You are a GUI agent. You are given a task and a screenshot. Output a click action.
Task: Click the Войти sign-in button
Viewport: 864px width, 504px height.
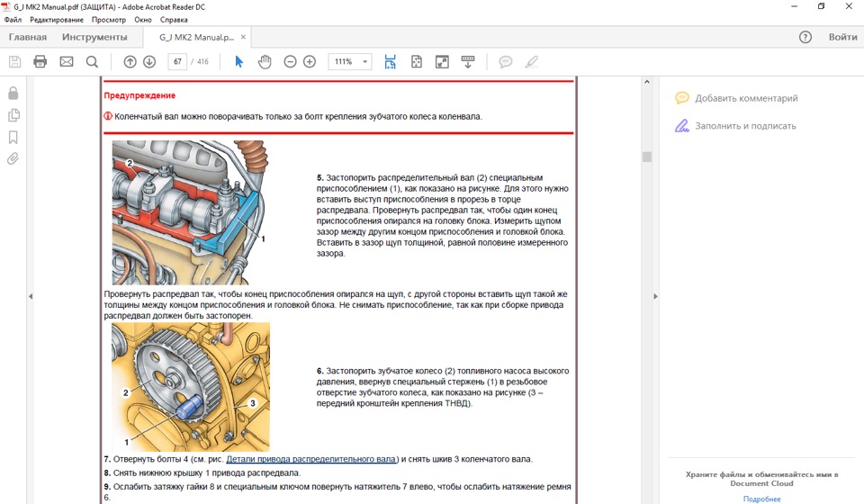point(842,37)
